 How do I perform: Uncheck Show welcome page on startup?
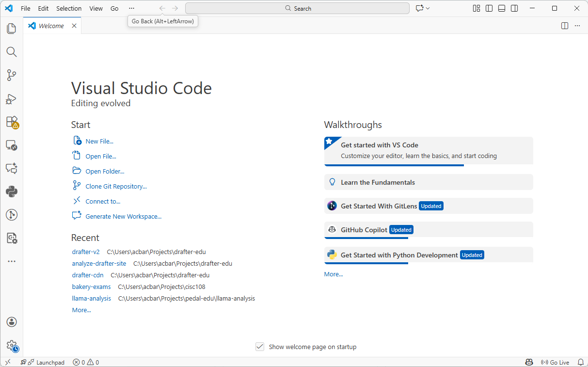[260, 347]
